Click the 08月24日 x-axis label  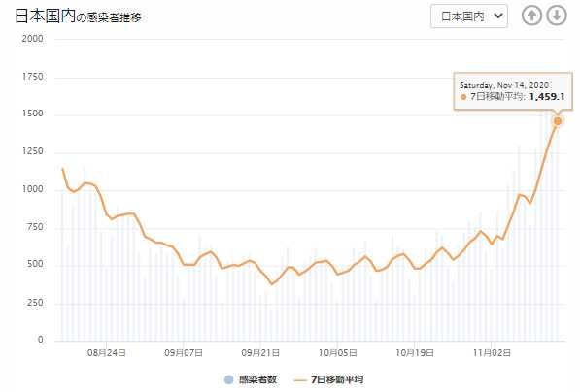[x=107, y=353]
